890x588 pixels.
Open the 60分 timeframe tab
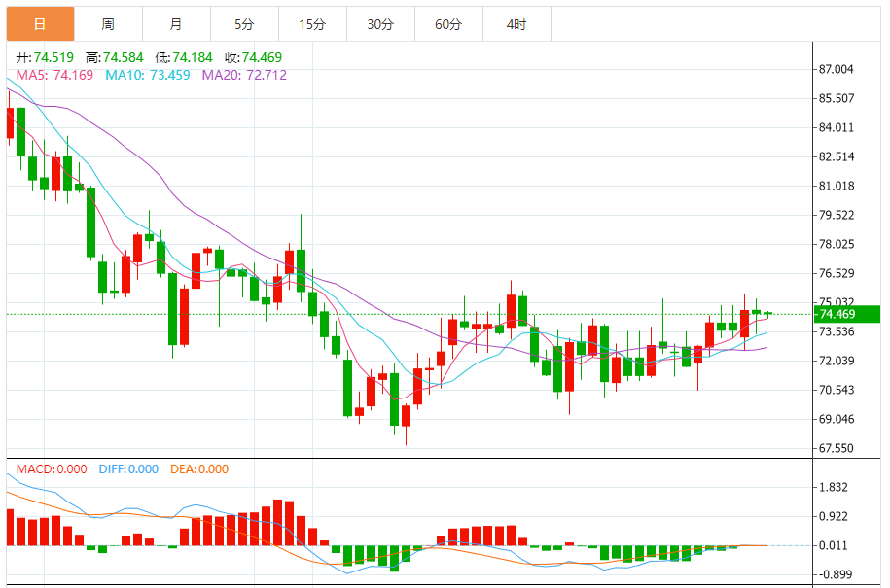point(449,24)
